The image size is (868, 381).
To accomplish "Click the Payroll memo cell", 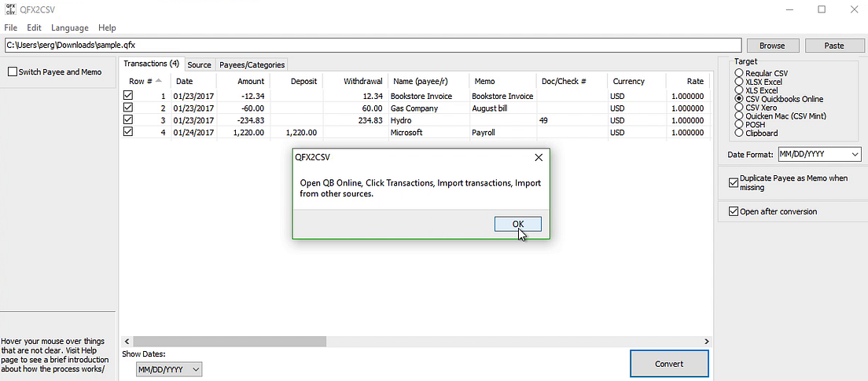I will point(502,132).
